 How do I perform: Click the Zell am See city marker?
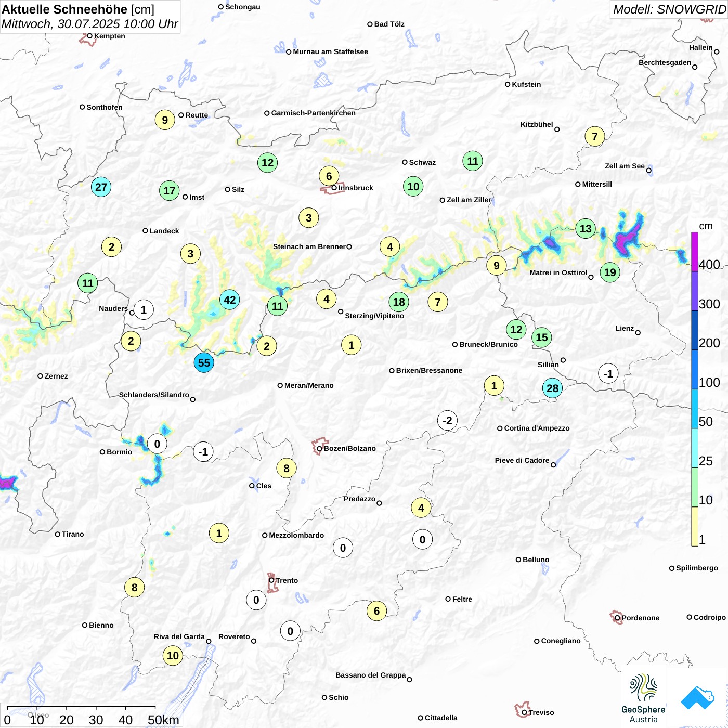point(649,171)
